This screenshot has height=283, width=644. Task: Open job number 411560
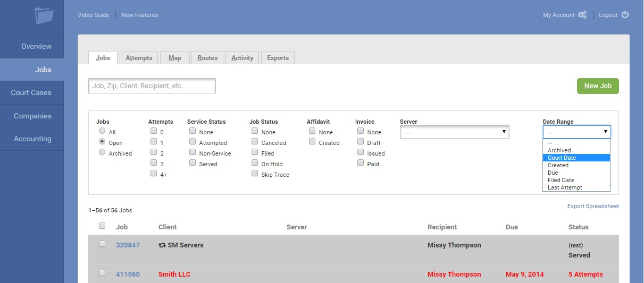[128, 275]
